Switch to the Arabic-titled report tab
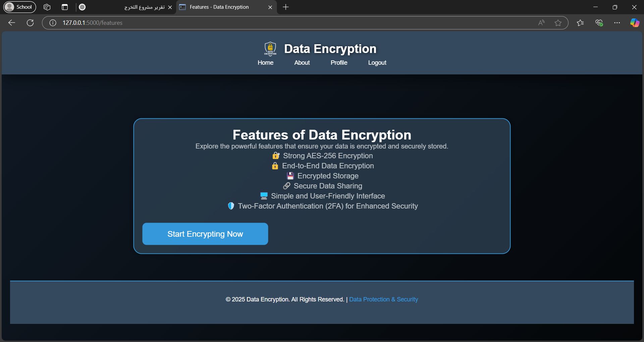 click(127, 7)
